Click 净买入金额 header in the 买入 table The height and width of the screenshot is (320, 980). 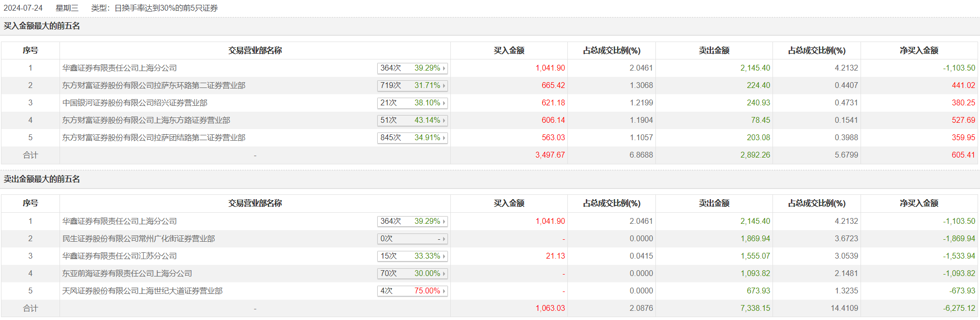[x=919, y=50]
